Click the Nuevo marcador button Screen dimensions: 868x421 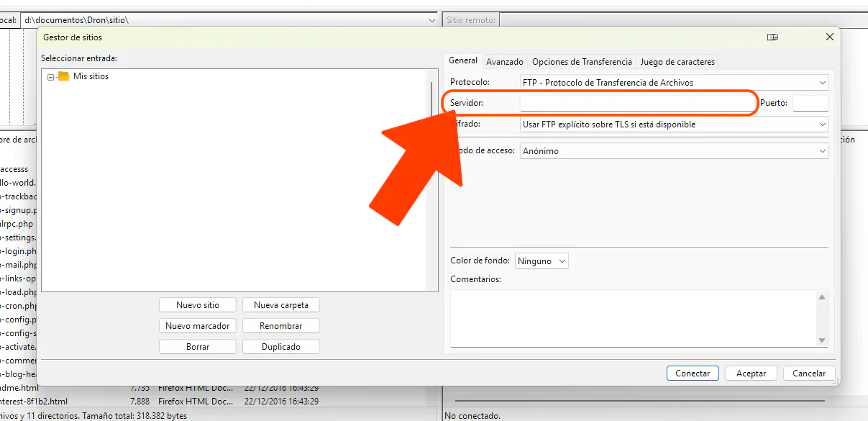point(197,325)
